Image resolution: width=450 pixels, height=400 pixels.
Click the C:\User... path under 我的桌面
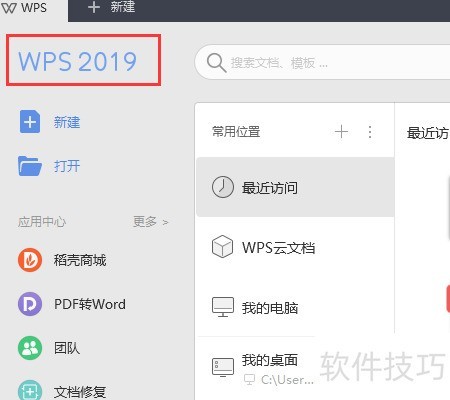click(287, 380)
